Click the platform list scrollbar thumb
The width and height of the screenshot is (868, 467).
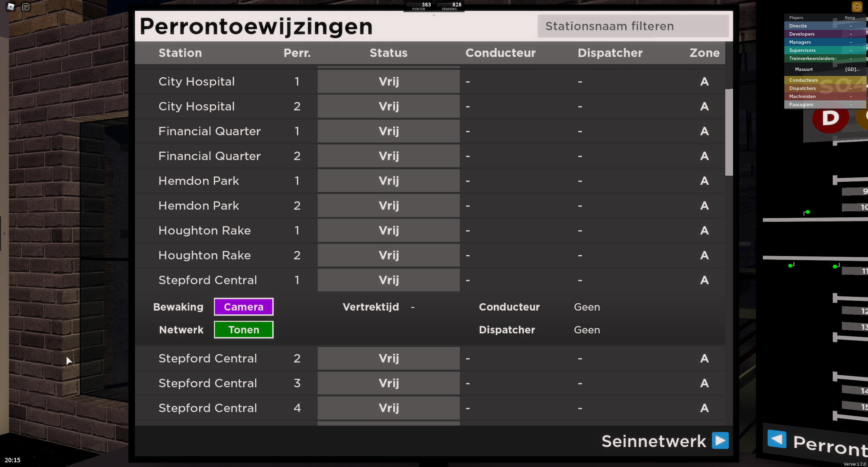[729, 132]
